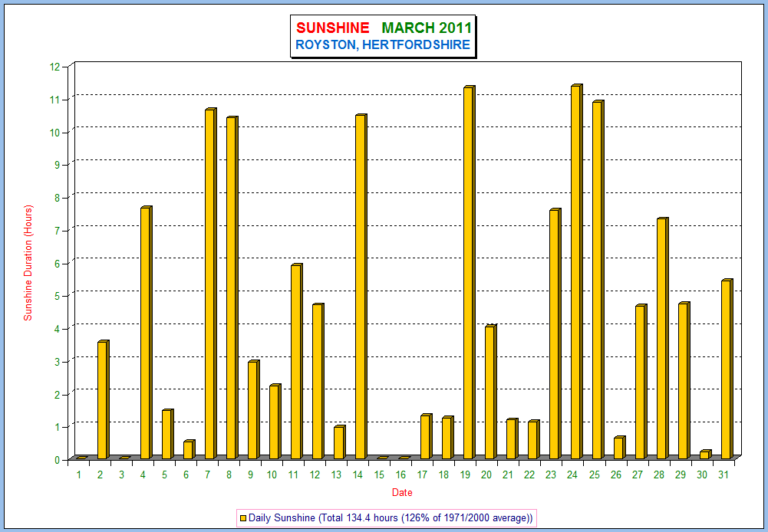
Task: Click the legend text 'Daily Sunshine (Total 134.4 hours'
Action: [x=323, y=517]
